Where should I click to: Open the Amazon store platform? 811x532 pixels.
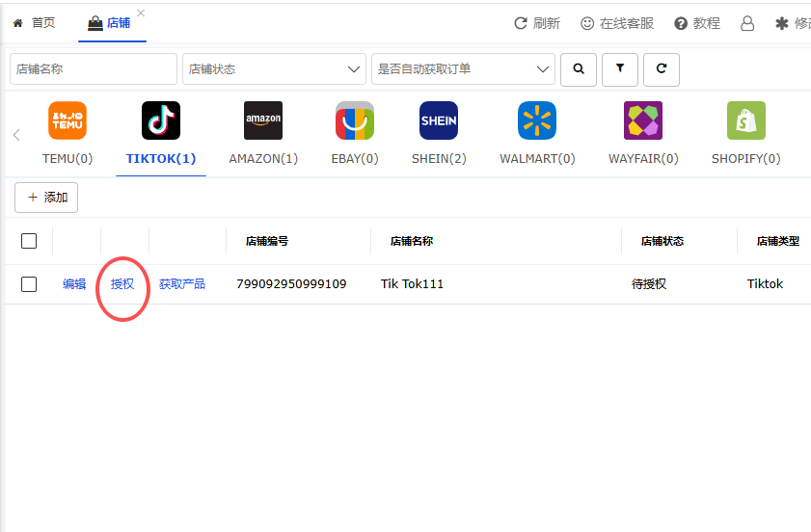pos(263,120)
